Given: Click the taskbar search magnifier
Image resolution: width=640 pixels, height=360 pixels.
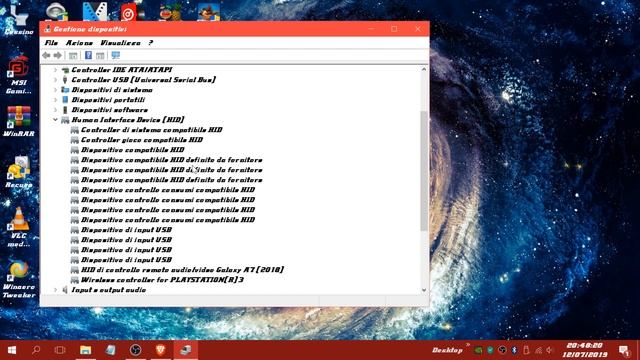Looking at the screenshot, I should click(x=36, y=350).
